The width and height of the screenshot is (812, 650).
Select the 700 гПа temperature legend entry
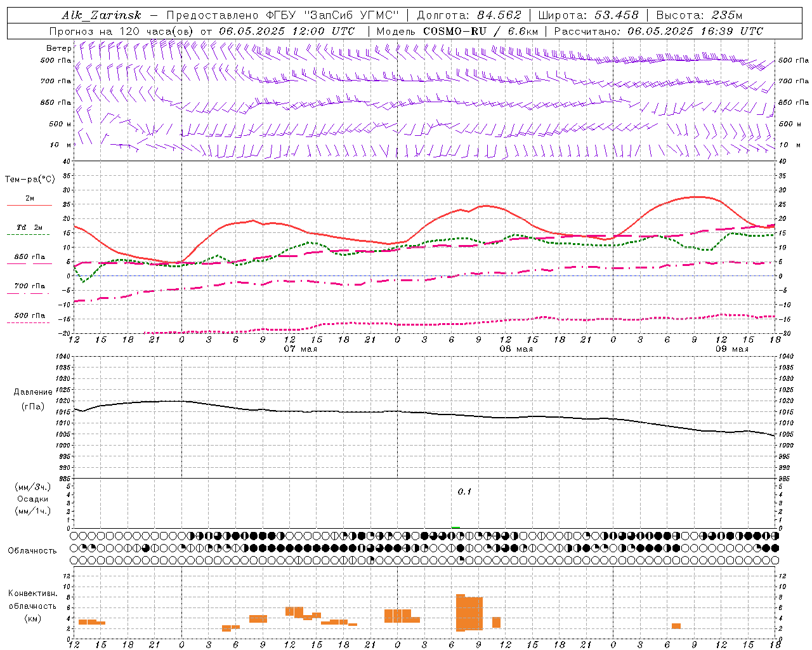[30, 286]
